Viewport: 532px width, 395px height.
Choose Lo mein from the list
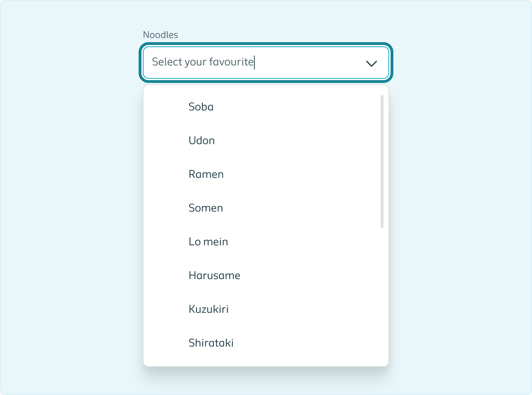pyautogui.click(x=208, y=242)
